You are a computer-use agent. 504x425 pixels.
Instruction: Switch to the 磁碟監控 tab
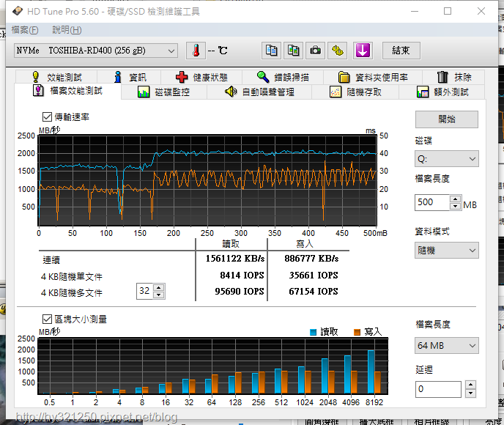click(164, 92)
